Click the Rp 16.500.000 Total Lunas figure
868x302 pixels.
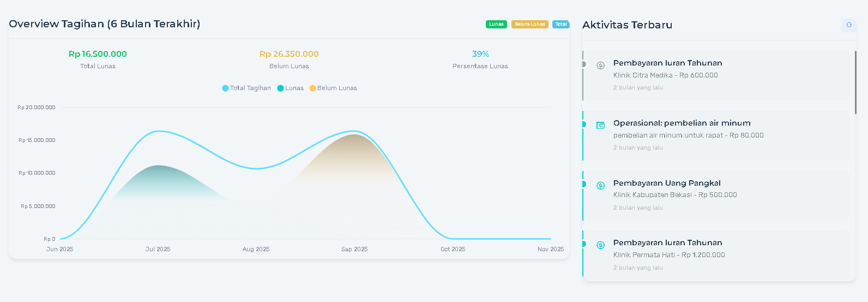coord(98,54)
